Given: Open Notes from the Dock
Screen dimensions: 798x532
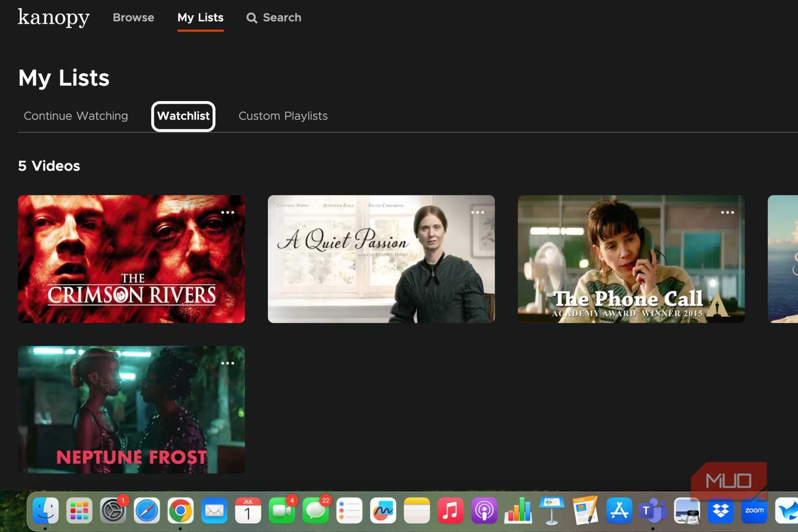Looking at the screenshot, I should 417,511.
